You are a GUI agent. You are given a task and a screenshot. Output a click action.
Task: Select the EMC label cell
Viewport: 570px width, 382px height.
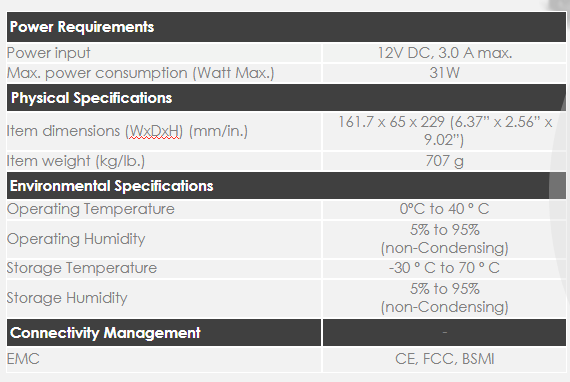click(x=164, y=359)
